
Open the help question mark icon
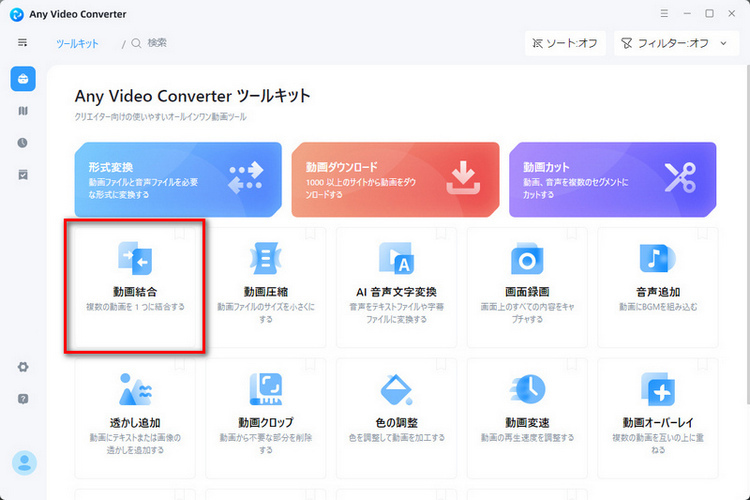(x=23, y=399)
